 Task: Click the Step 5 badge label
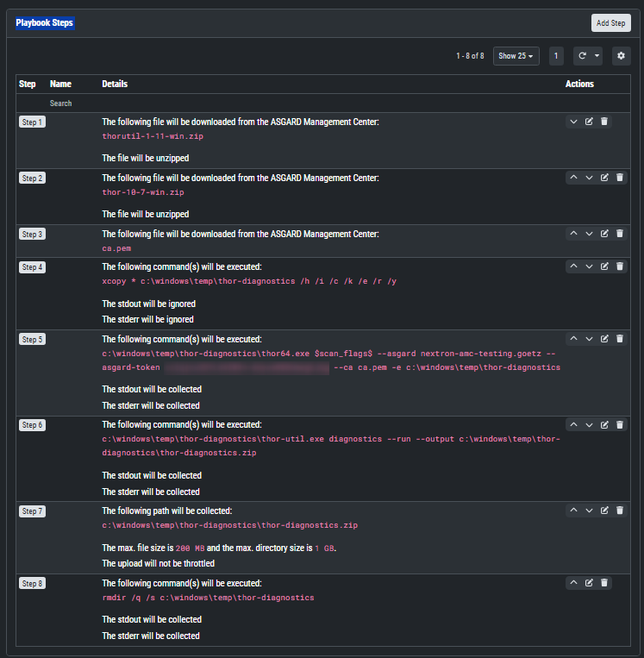[32, 339]
